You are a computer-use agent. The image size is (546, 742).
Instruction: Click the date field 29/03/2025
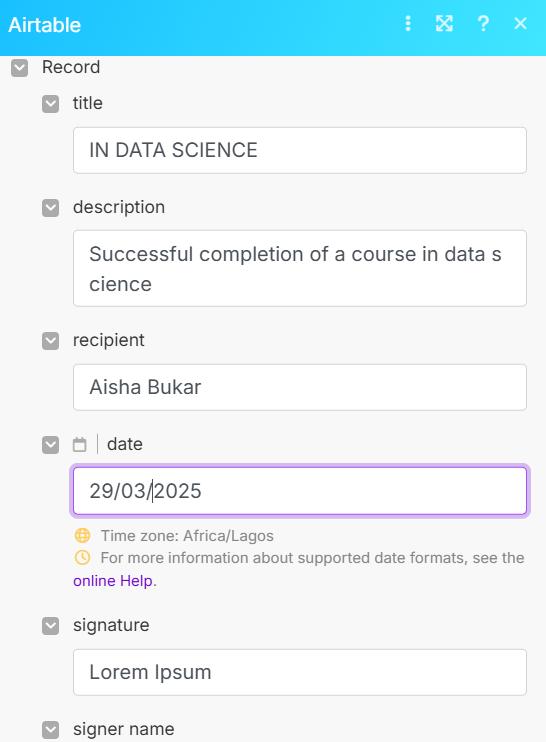[300, 491]
